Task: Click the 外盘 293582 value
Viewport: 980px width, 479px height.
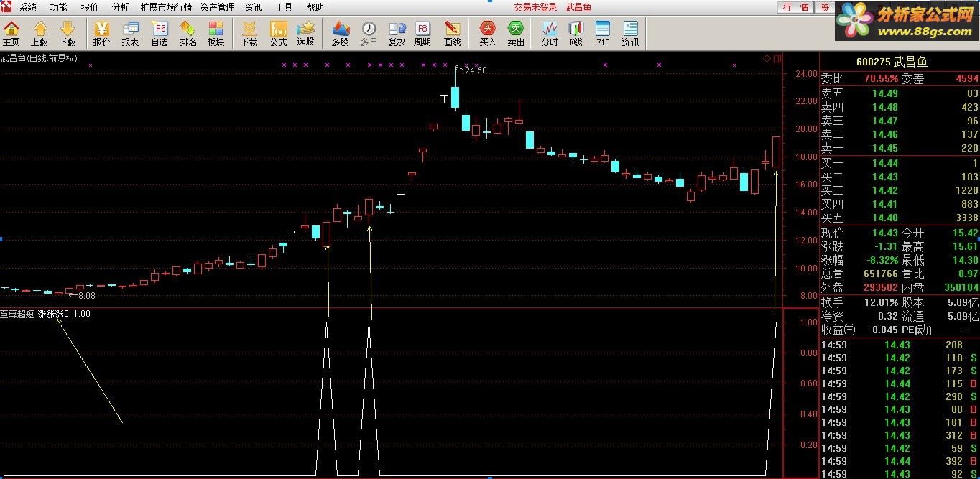Action: click(880, 287)
